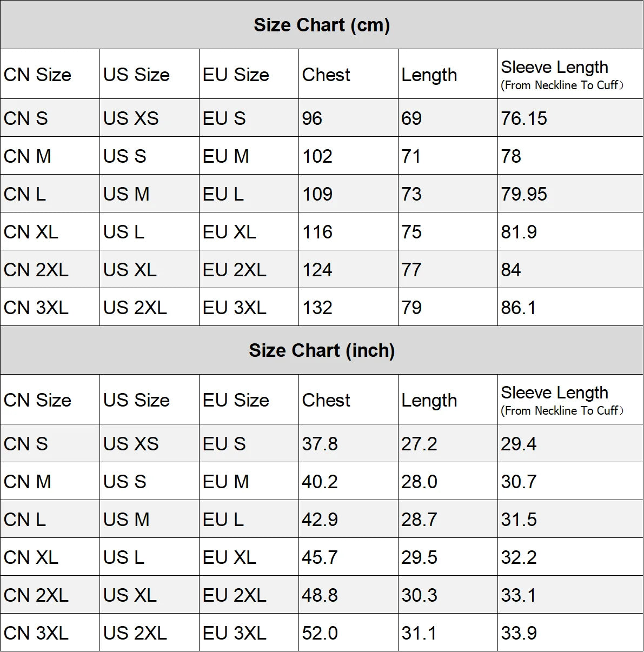Click the "Size Chart (cm)" title header

[x=322, y=25]
